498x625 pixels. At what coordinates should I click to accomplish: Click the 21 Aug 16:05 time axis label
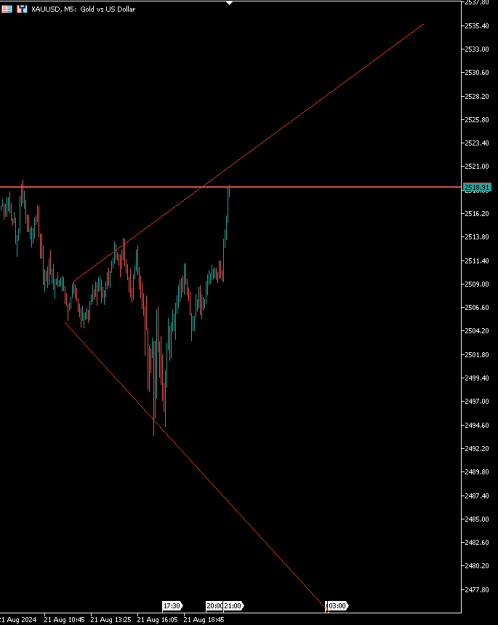pos(157,620)
